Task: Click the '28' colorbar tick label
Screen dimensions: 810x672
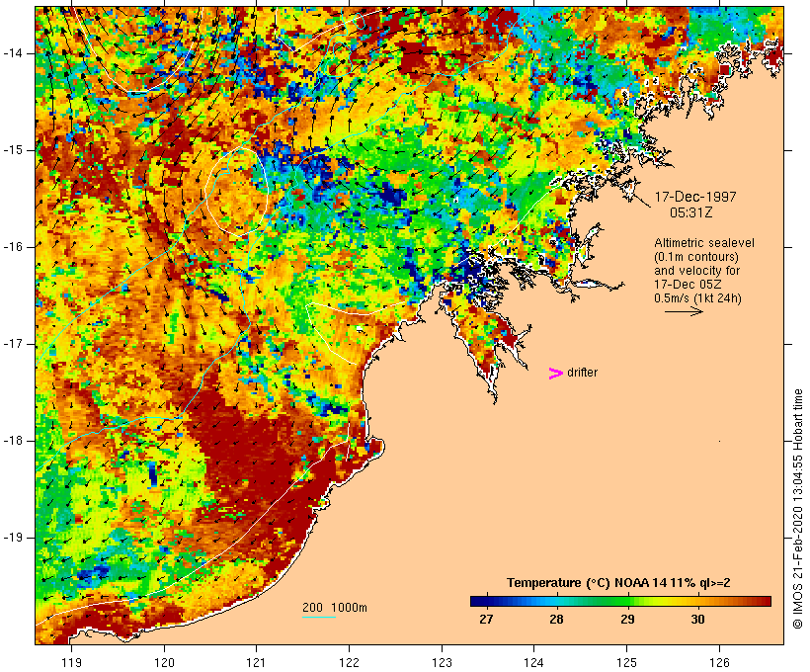Action: pyautogui.click(x=556, y=620)
